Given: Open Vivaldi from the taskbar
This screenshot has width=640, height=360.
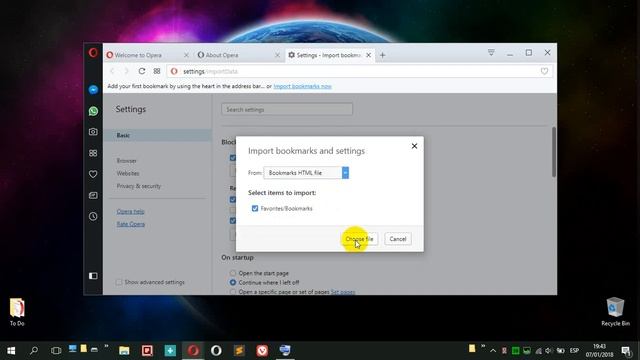Looking at the screenshot, I should click(262, 350).
